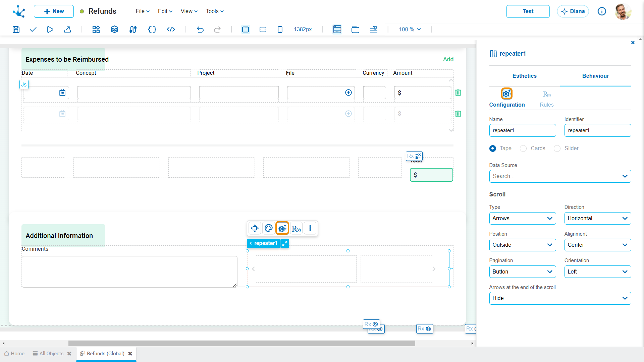Open the Arrows at end Hide dropdown
The image size is (644, 362).
point(560,298)
